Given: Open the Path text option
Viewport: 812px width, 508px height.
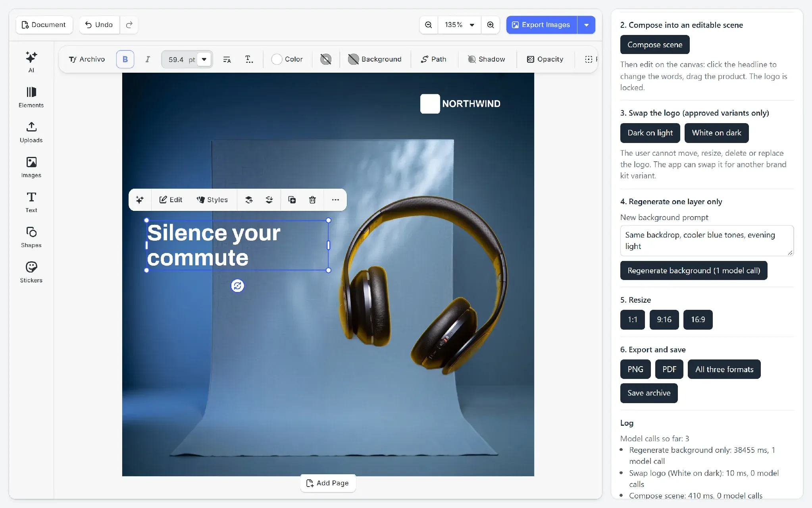Looking at the screenshot, I should pos(434,59).
